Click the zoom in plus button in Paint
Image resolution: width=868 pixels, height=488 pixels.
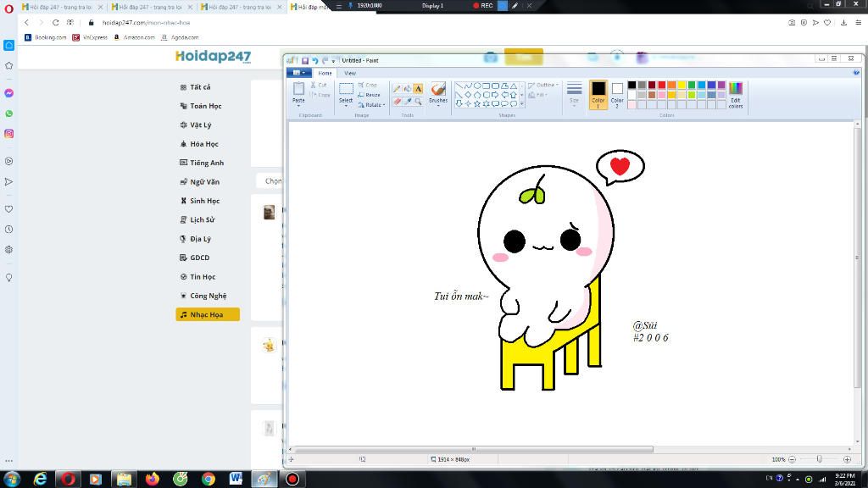847,459
